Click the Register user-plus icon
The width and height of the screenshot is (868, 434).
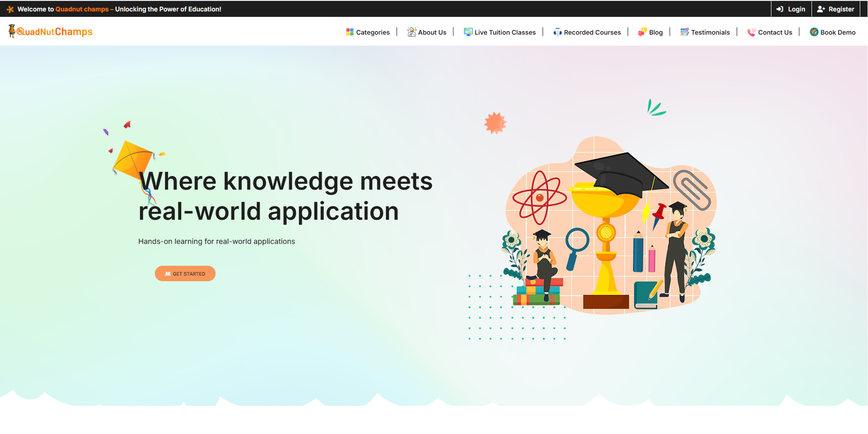(x=821, y=9)
